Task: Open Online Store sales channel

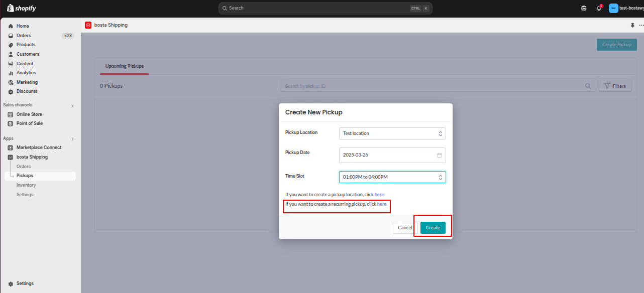Action: pyautogui.click(x=29, y=114)
